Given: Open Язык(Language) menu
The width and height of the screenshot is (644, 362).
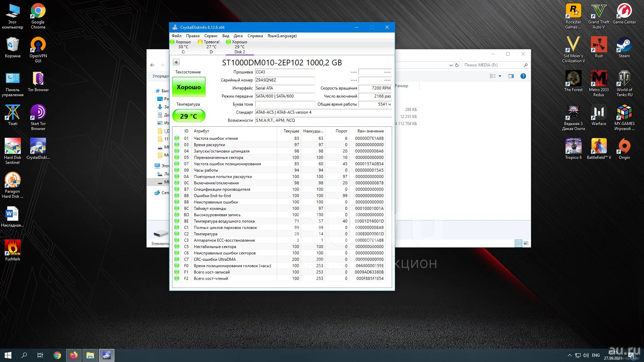Looking at the screenshot, I should (282, 36).
